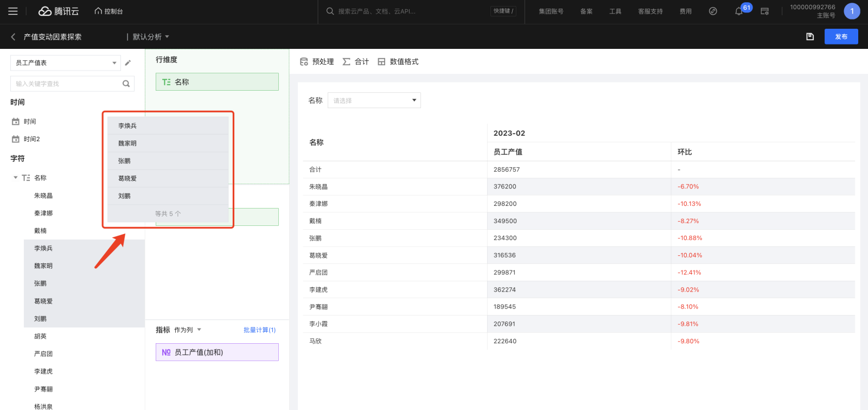
Task: Select 李建虎 in the field list
Action: coord(43,371)
